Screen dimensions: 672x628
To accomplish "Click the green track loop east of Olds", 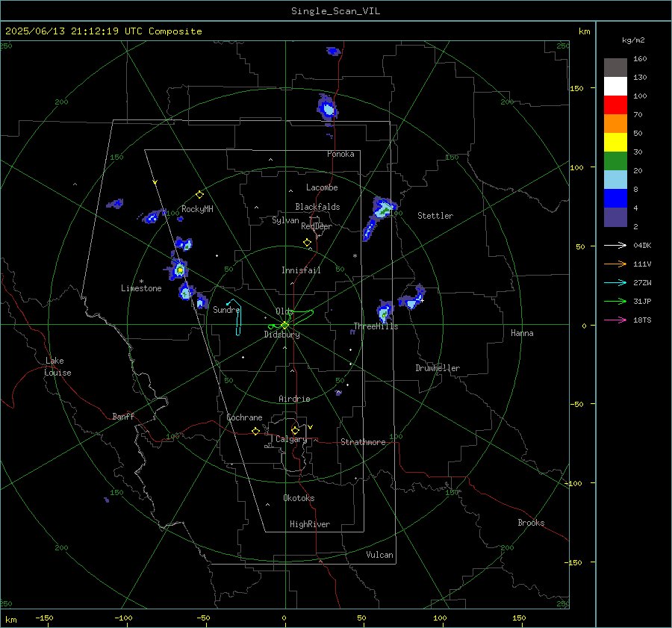I will [x=302, y=316].
